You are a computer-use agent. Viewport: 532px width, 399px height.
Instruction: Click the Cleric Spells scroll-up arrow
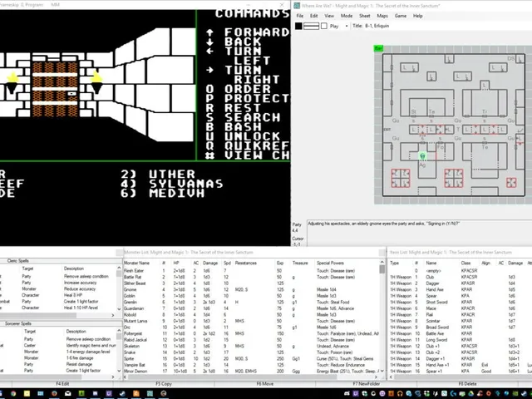[119, 268]
